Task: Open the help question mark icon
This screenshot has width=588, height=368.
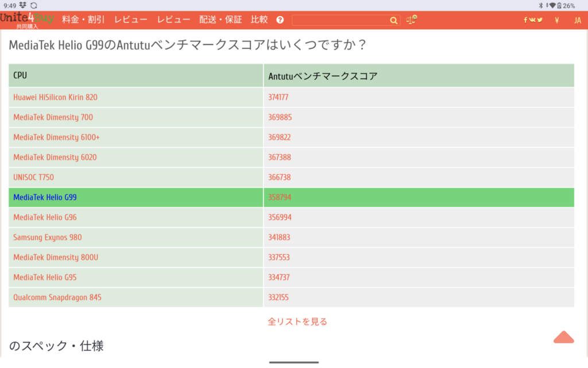Action: tap(280, 20)
